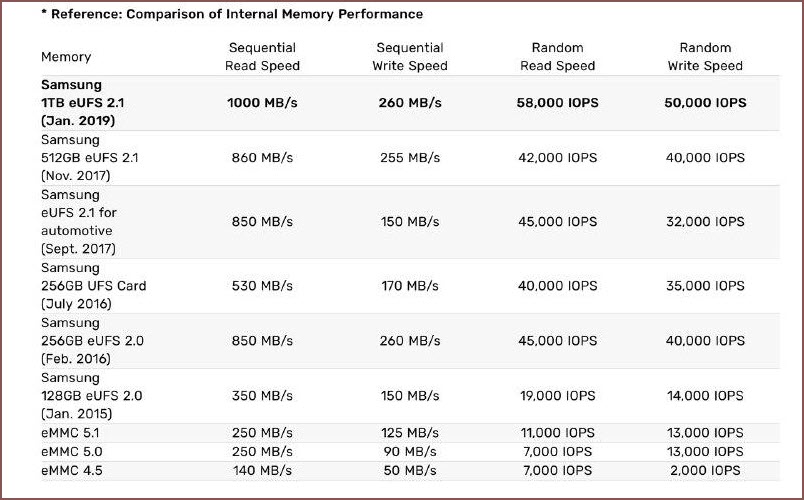Screen dimensions: 804x500
Task: Select the 19,000 IOPS cell
Action: pyautogui.click(x=557, y=395)
